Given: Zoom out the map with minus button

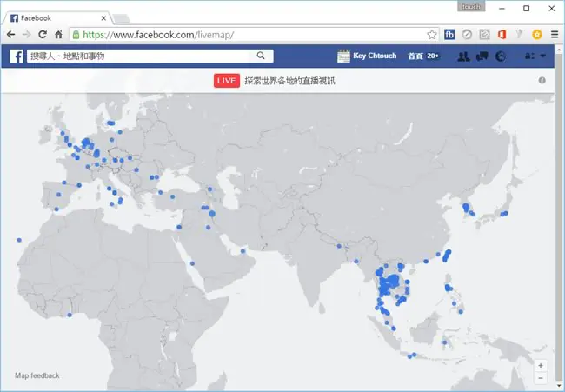Looking at the screenshot, I should 541,378.
